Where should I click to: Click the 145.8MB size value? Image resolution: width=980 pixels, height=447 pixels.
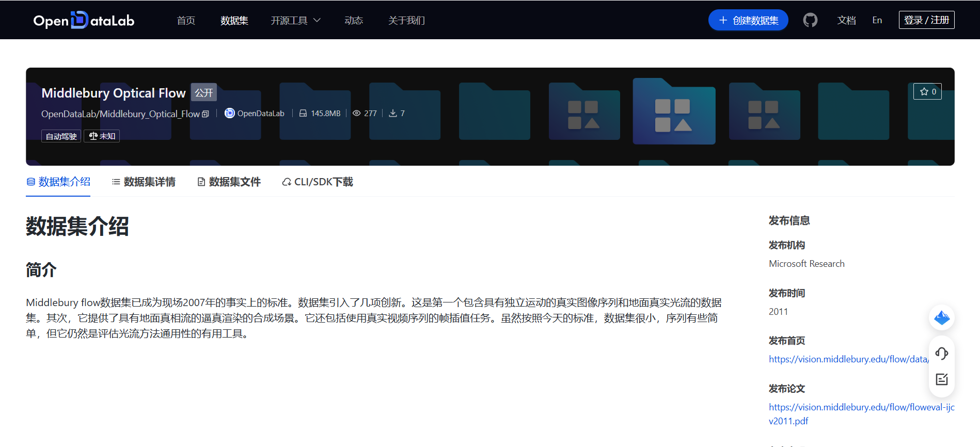326,114
